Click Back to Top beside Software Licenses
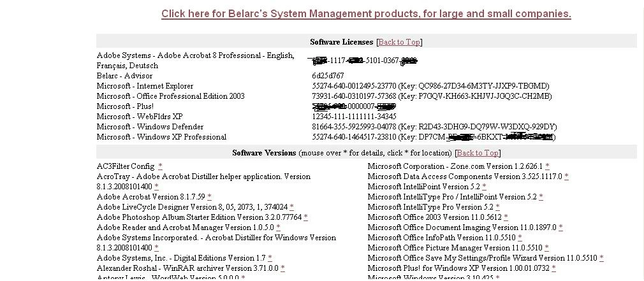 coord(399,42)
